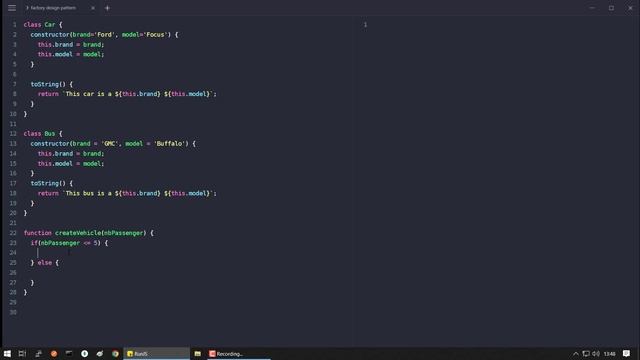Viewport: 640px width, 360px height.
Task: Click the 'function createVehicle(nbPassenger)' line
Action: (89, 233)
